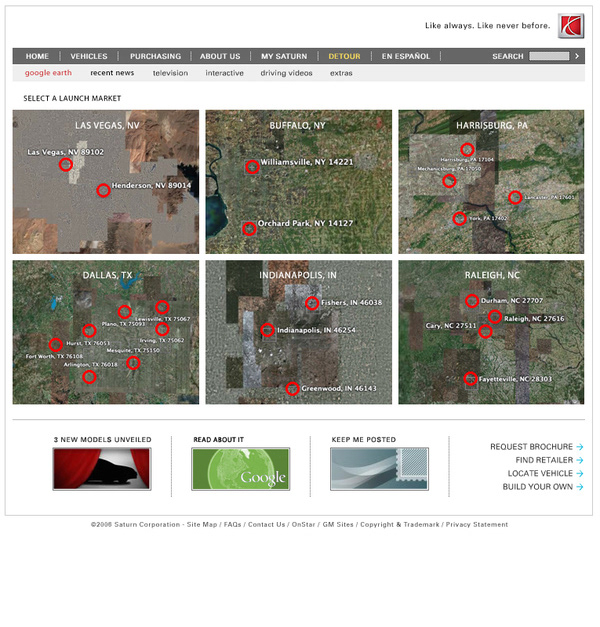Viewport: 600px width, 627px height.
Task: Select the Greenwood, IN 46143 marker
Action: [x=292, y=389]
